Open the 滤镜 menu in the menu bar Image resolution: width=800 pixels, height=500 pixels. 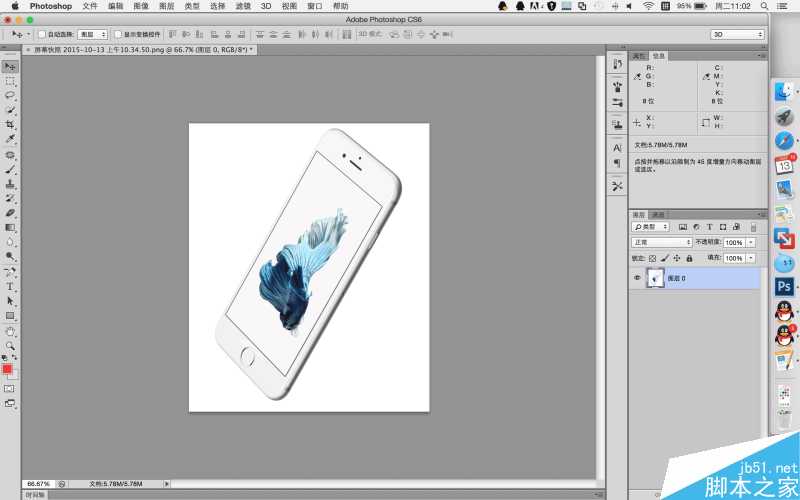[x=243, y=6]
